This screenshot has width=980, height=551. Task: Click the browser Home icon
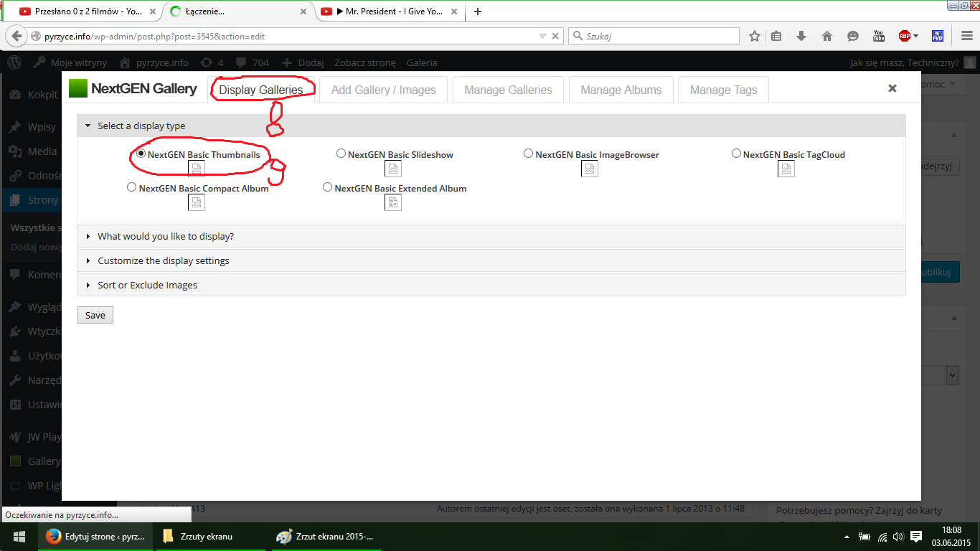tap(826, 37)
